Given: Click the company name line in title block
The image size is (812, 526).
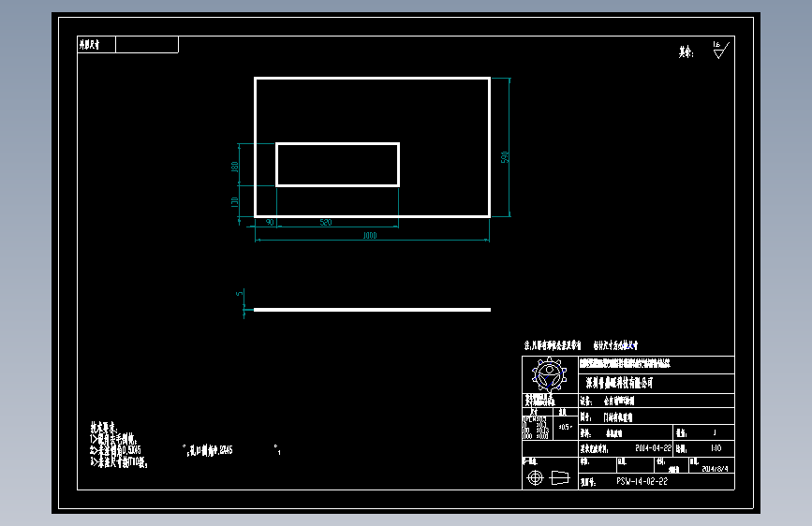Looking at the screenshot, I should tap(619, 383).
